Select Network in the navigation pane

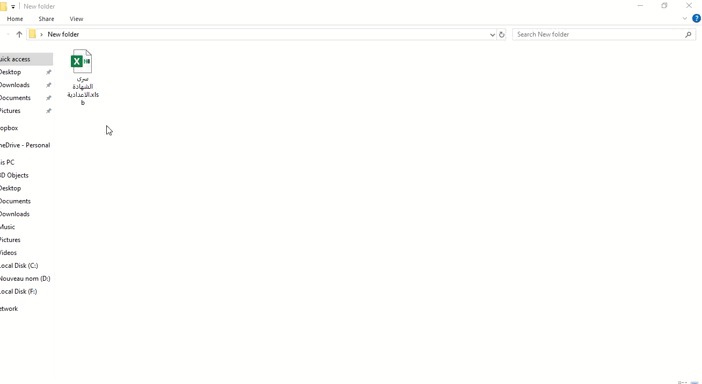tap(9, 309)
